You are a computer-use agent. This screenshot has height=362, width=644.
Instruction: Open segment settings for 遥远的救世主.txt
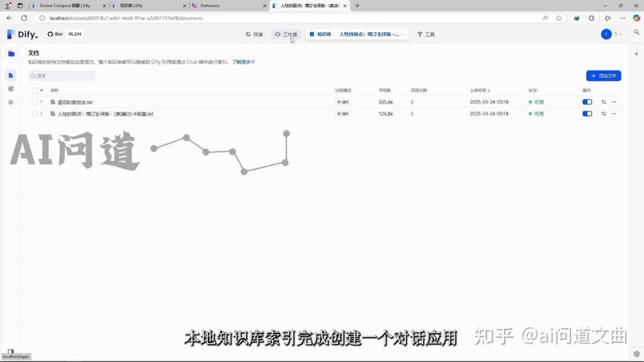coord(604,102)
